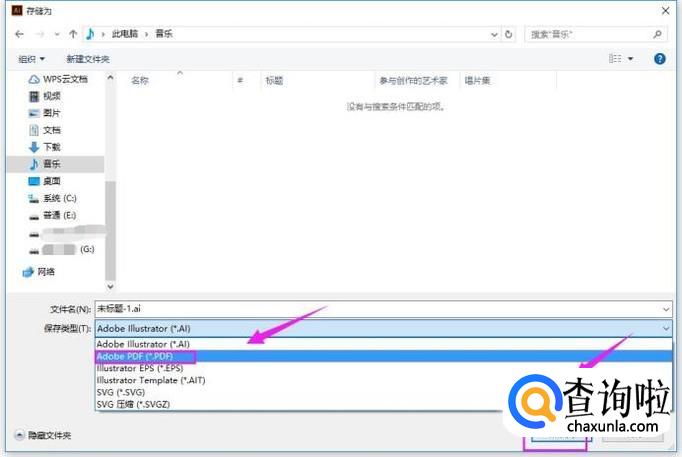Close the 存储为 dialog
The image size is (682, 457).
[x=665, y=11]
